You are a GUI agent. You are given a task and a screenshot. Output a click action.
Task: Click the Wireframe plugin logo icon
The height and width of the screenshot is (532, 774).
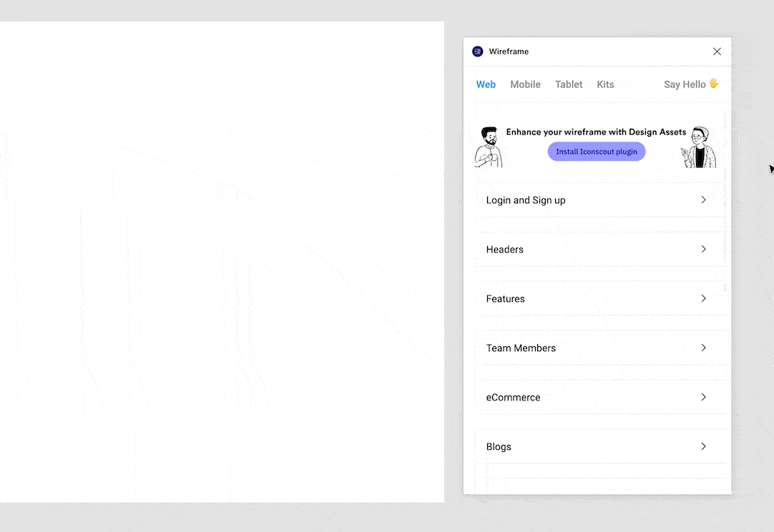coord(477,51)
